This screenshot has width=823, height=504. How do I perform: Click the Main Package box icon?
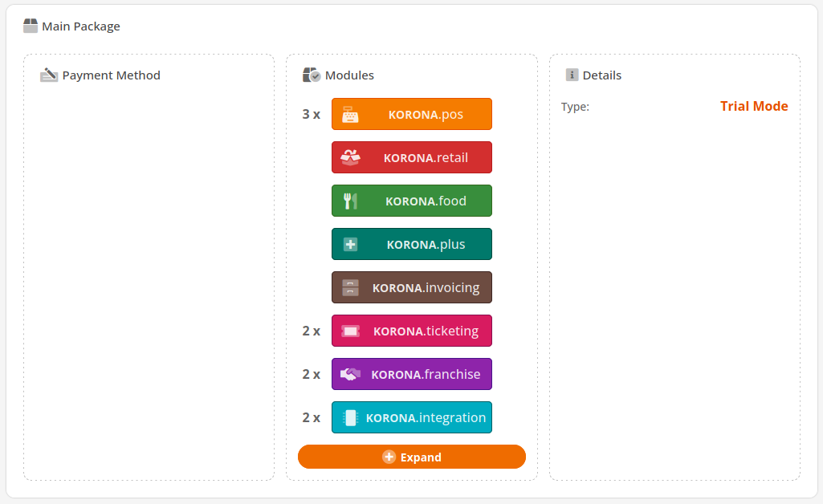tap(31, 26)
